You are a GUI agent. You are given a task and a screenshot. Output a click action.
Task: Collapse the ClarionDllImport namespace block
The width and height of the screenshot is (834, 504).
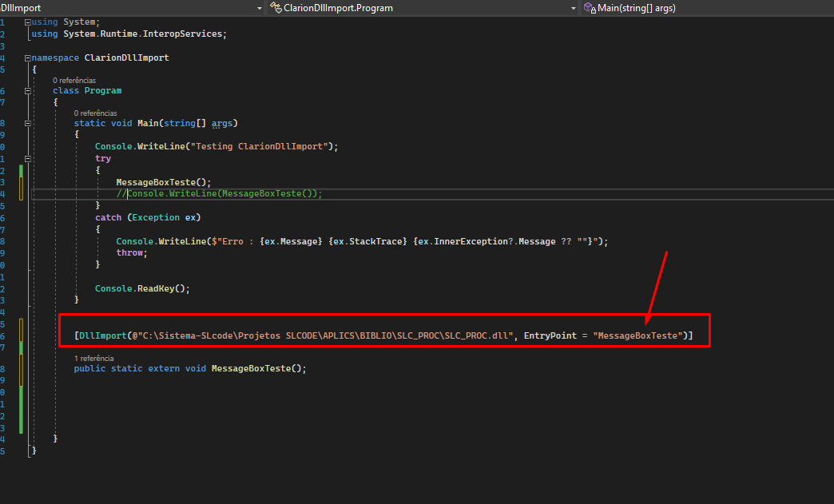[28, 58]
